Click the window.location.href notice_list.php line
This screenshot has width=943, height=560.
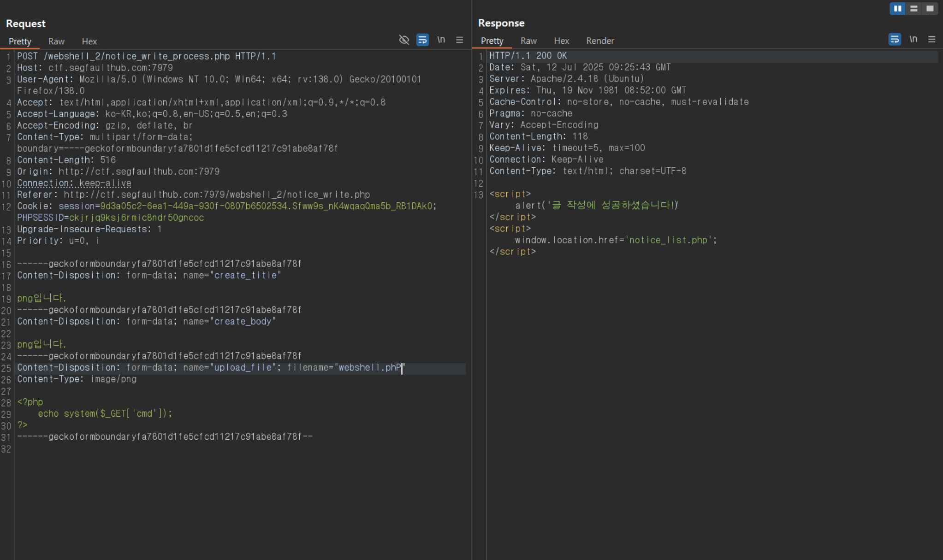616,240
